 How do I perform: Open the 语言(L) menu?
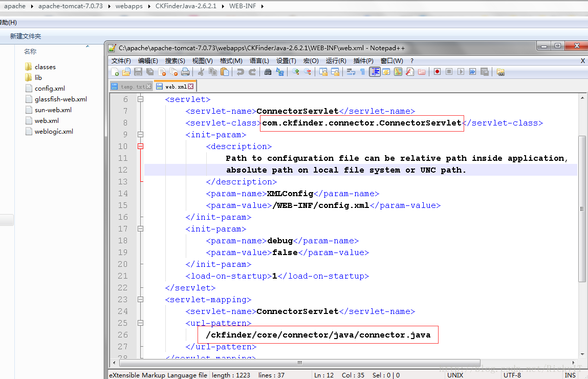259,61
